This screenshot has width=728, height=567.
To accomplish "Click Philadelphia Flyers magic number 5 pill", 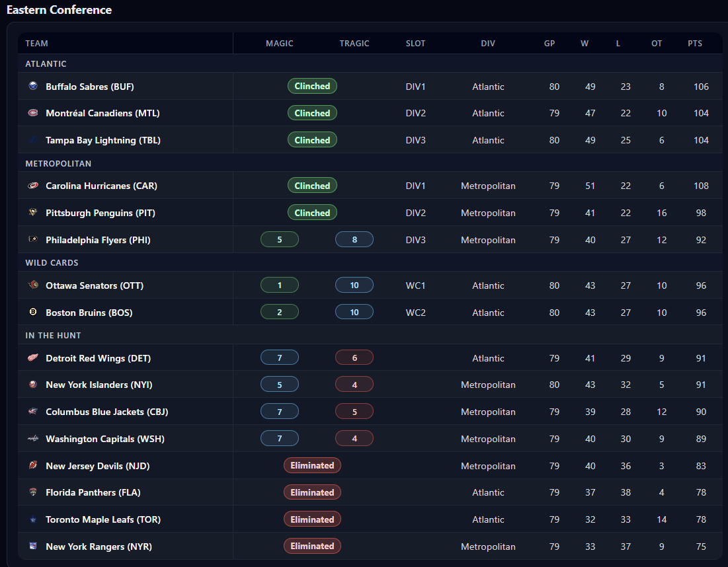I will (x=280, y=239).
